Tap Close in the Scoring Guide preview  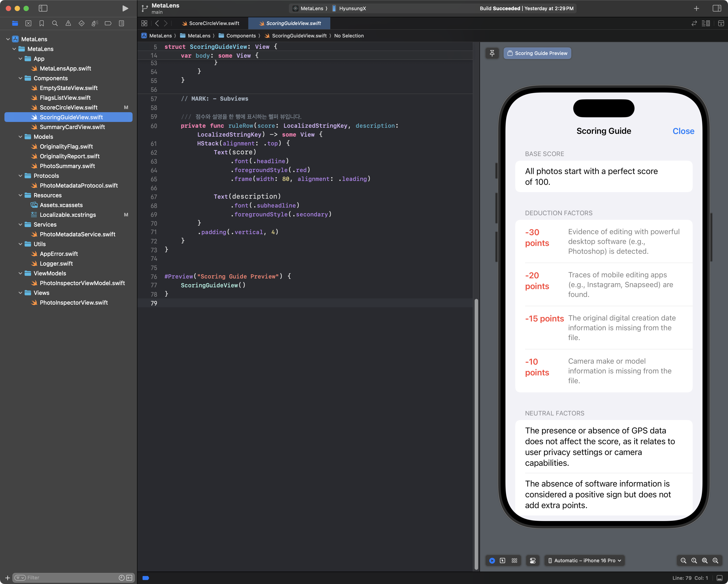pyautogui.click(x=683, y=131)
